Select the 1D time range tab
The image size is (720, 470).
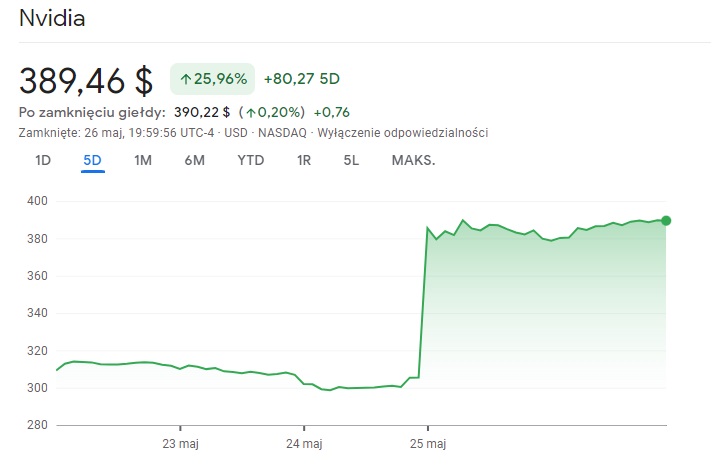point(43,160)
